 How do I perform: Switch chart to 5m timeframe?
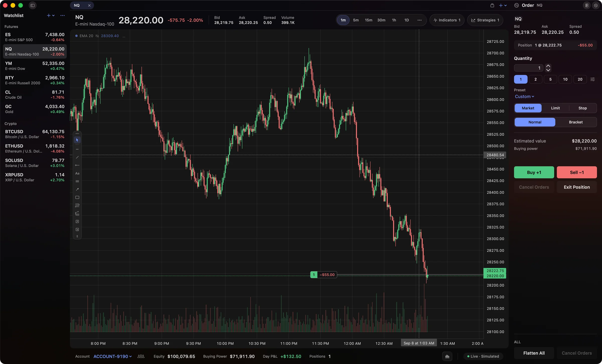(x=356, y=20)
